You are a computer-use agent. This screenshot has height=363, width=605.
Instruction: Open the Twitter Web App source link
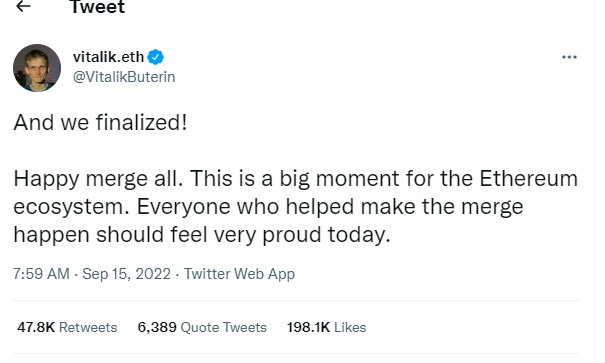point(239,274)
